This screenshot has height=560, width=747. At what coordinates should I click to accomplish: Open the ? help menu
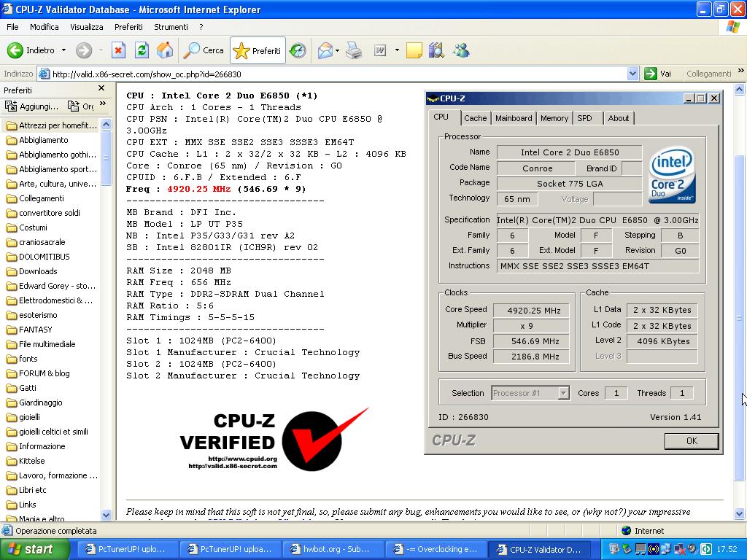(x=201, y=27)
